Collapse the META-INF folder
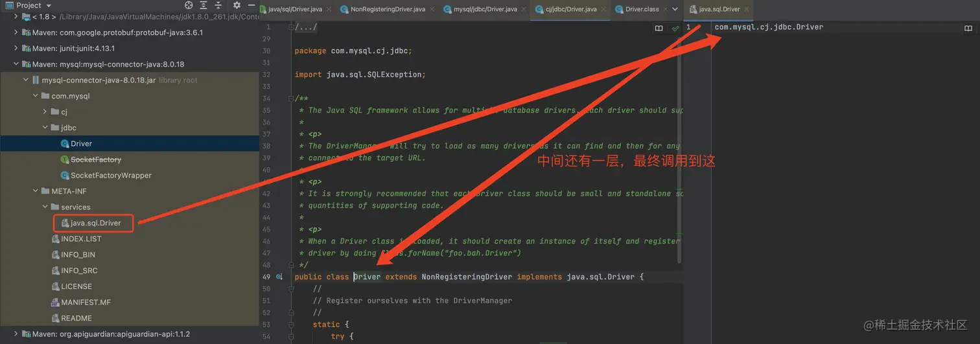This screenshot has height=344, width=980. point(35,191)
